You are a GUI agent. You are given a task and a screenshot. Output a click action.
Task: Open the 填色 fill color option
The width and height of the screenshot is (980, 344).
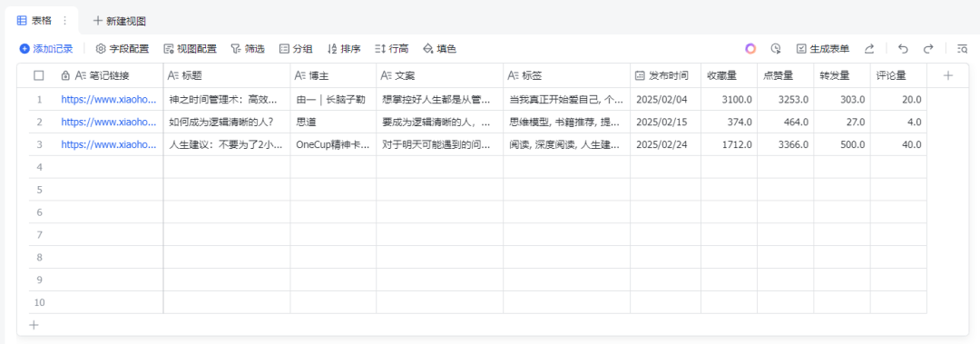tap(440, 49)
